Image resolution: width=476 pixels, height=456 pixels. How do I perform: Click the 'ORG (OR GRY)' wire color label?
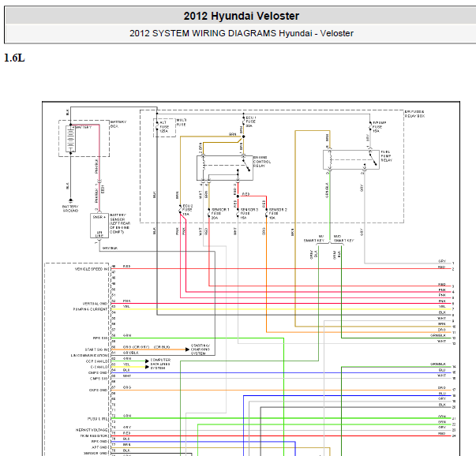tap(136, 347)
